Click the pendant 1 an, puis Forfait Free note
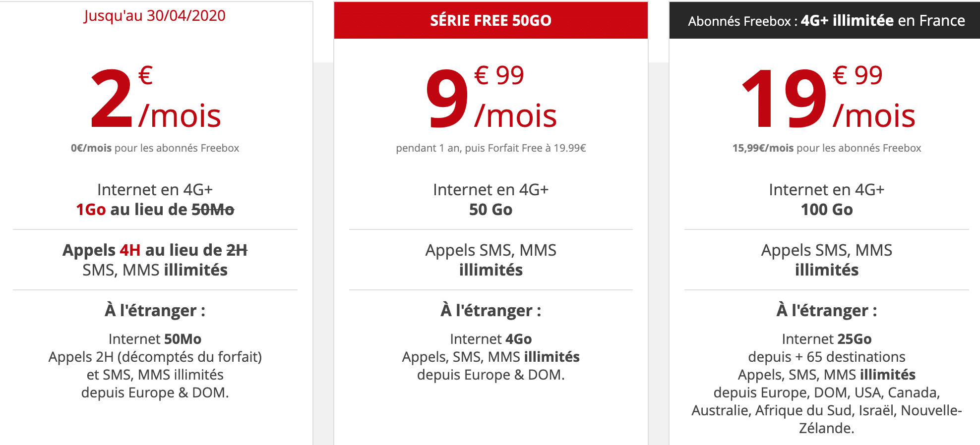The image size is (980, 445). click(x=490, y=148)
